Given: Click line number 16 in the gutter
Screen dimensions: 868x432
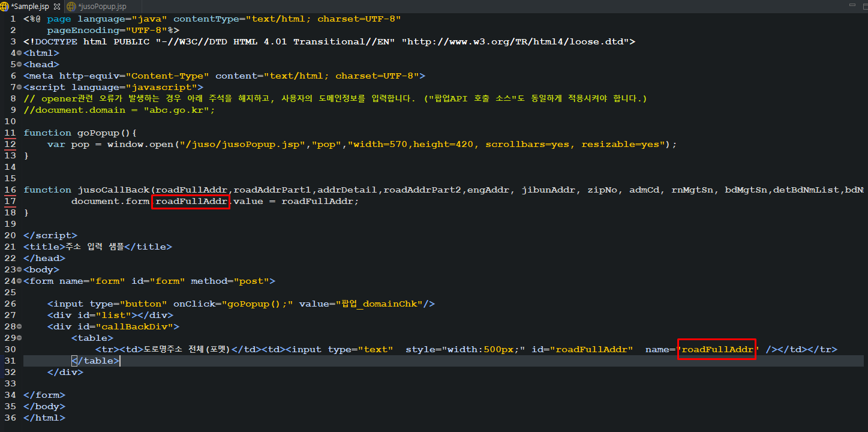Looking at the screenshot, I should (10, 190).
